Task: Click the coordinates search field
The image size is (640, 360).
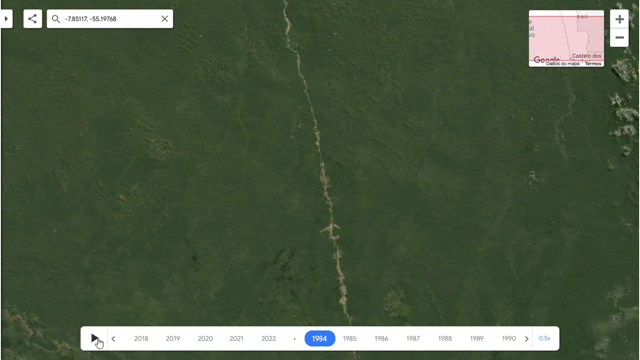Action: (110, 19)
